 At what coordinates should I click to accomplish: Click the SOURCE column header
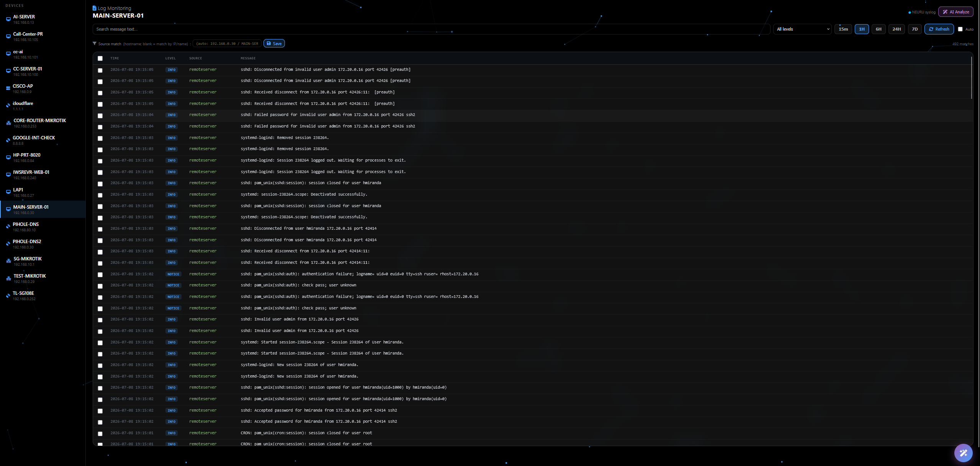[x=196, y=58]
